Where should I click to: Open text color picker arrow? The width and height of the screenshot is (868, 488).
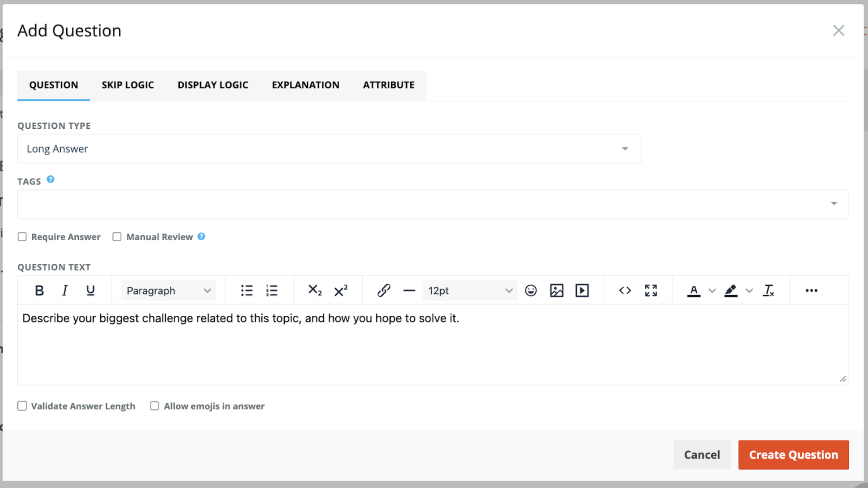pos(712,291)
